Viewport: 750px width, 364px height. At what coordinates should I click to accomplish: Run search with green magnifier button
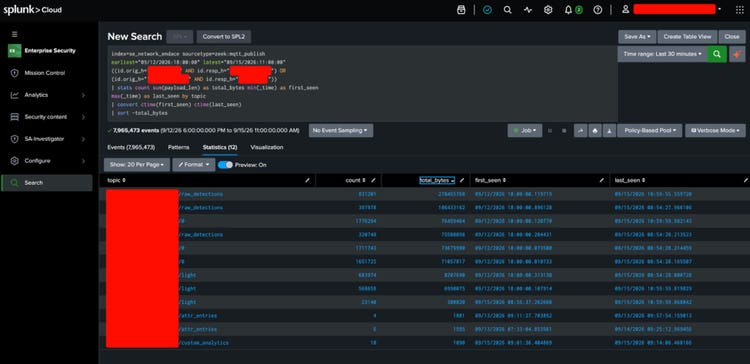click(x=717, y=54)
